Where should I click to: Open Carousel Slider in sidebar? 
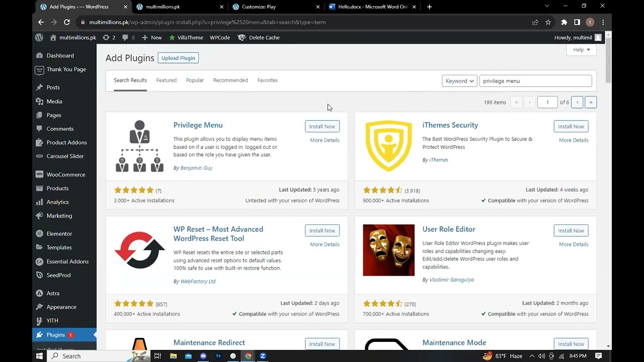click(x=64, y=156)
